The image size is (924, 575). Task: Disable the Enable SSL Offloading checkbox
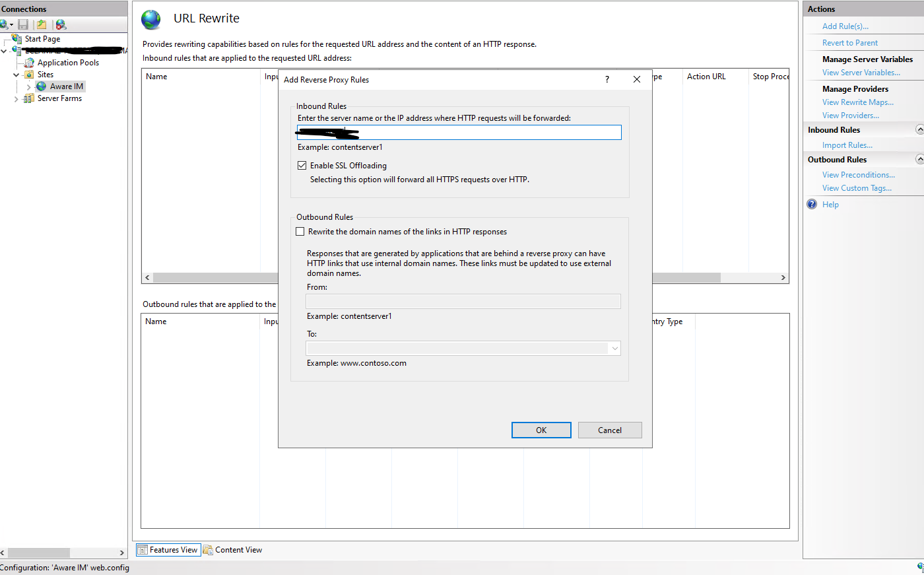click(x=302, y=166)
